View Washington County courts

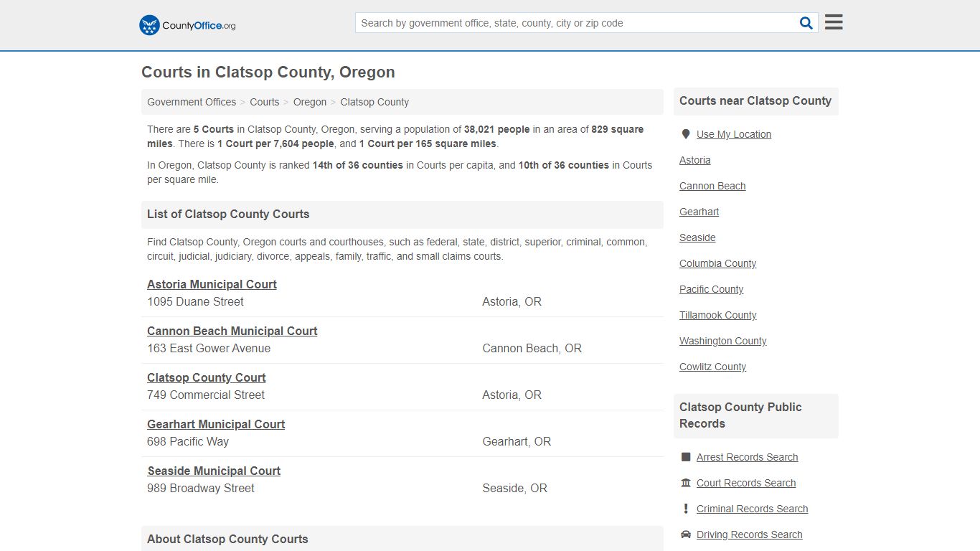pos(723,341)
